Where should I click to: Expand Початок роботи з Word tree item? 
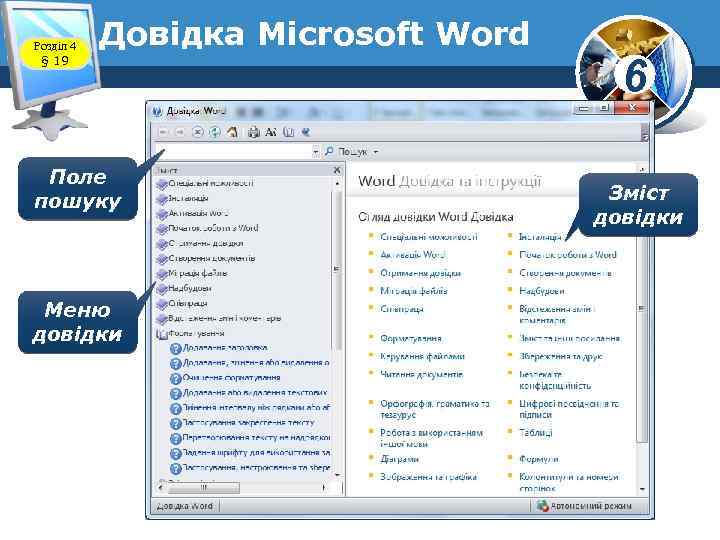click(x=208, y=228)
